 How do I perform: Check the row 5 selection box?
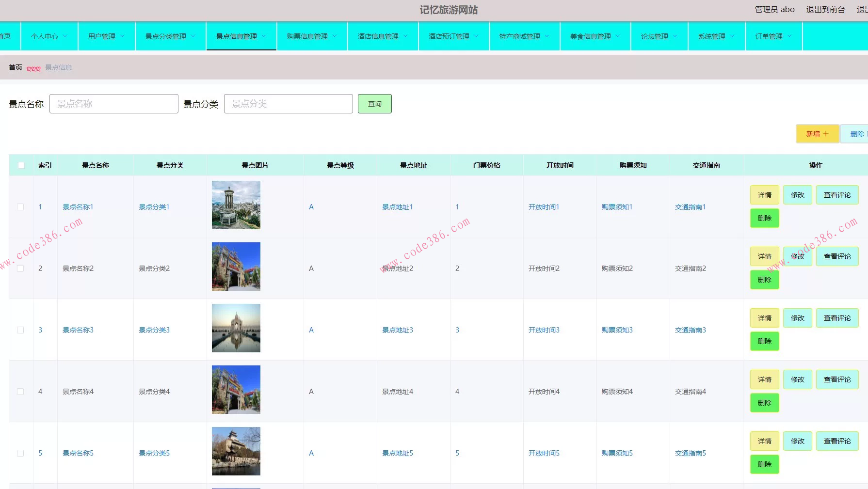point(20,453)
